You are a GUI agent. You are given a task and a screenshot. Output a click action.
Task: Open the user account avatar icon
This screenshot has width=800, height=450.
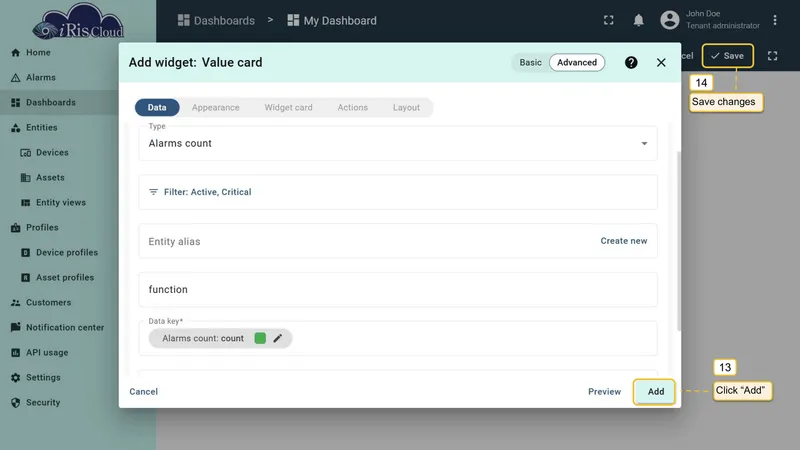(670, 20)
